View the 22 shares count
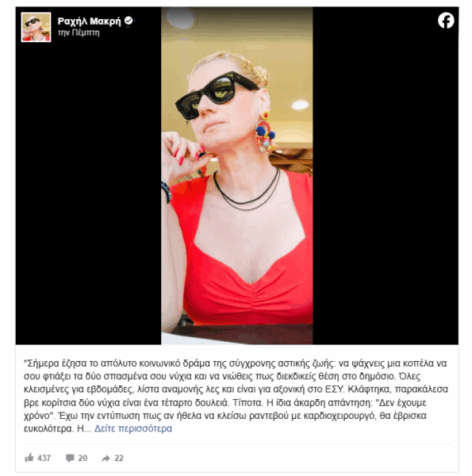The image size is (472, 476). coord(119,458)
